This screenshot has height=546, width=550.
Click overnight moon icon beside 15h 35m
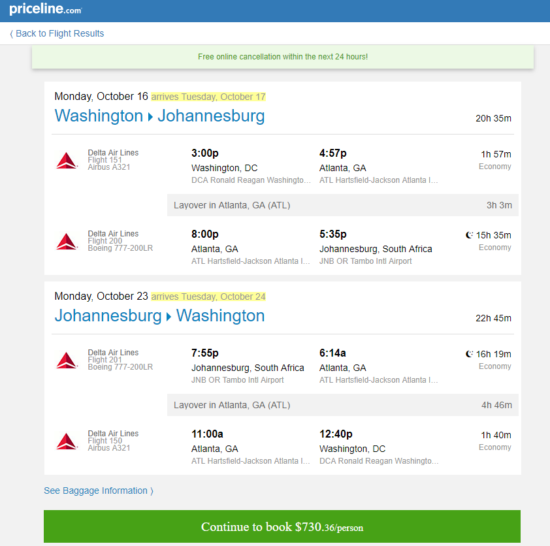[469, 235]
